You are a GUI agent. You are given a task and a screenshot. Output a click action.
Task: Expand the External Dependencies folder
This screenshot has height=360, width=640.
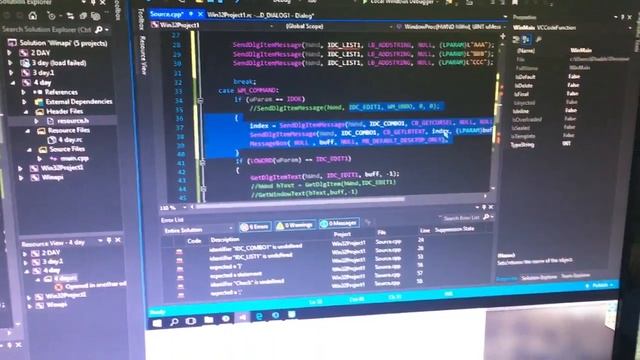(x=24, y=102)
